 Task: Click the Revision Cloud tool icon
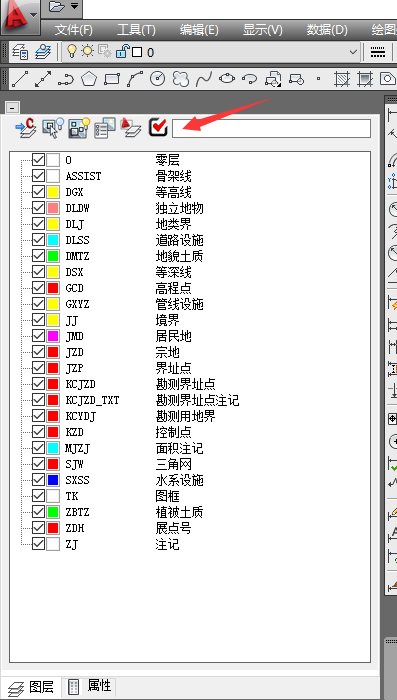181,79
